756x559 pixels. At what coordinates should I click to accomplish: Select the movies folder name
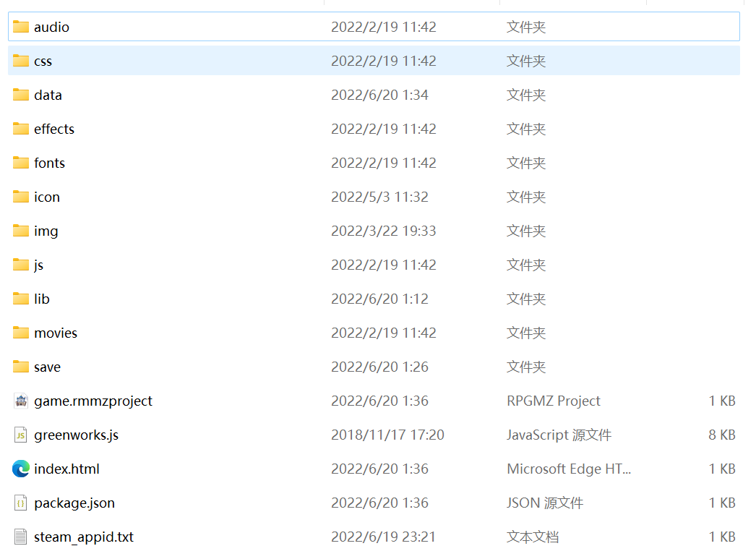(56, 333)
